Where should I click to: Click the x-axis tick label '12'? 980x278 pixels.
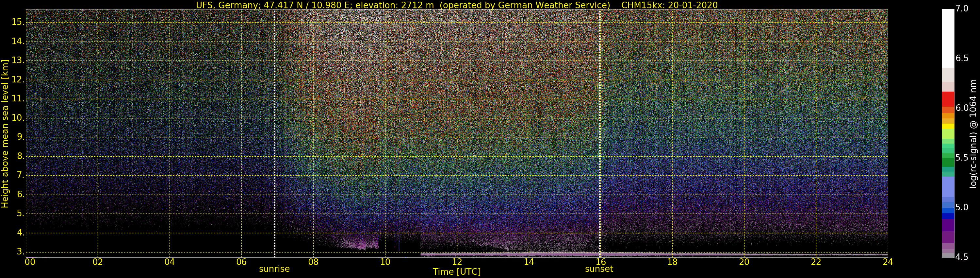[457, 262]
